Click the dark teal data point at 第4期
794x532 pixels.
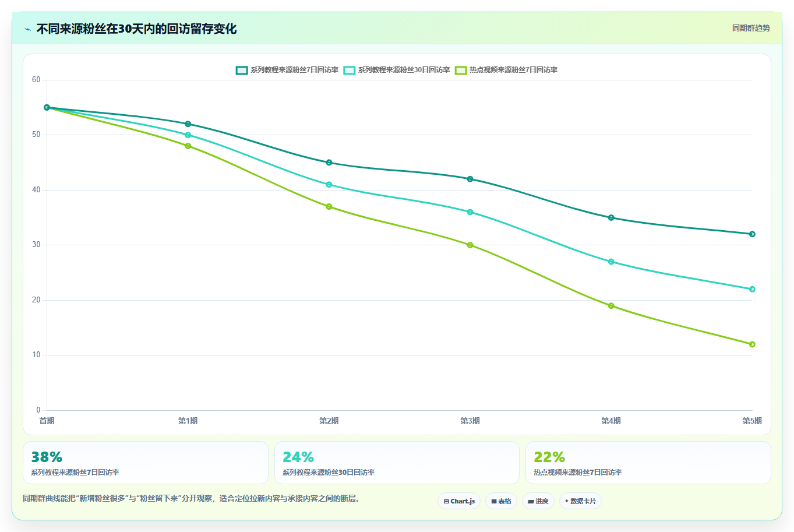click(611, 218)
